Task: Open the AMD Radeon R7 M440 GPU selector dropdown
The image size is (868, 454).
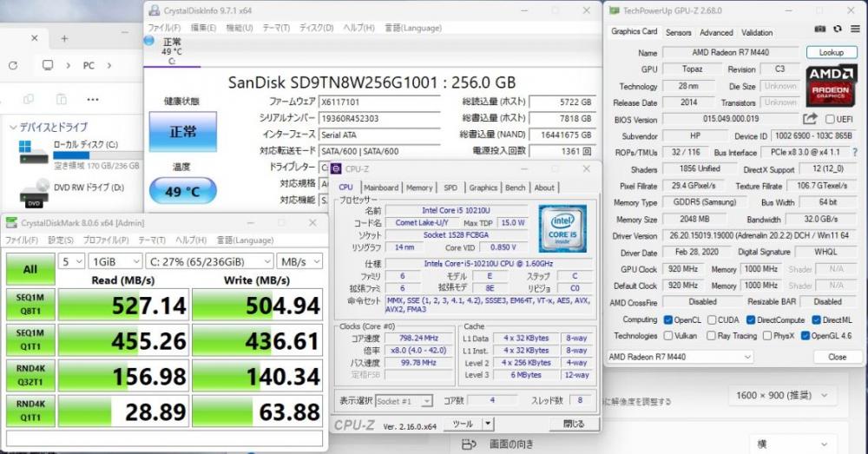Action: (x=680, y=357)
